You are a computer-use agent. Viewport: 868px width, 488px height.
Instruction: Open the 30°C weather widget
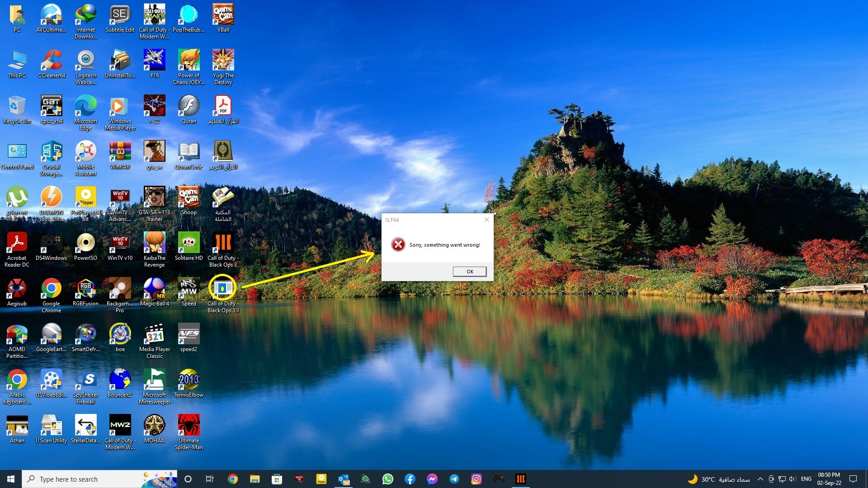click(x=719, y=479)
